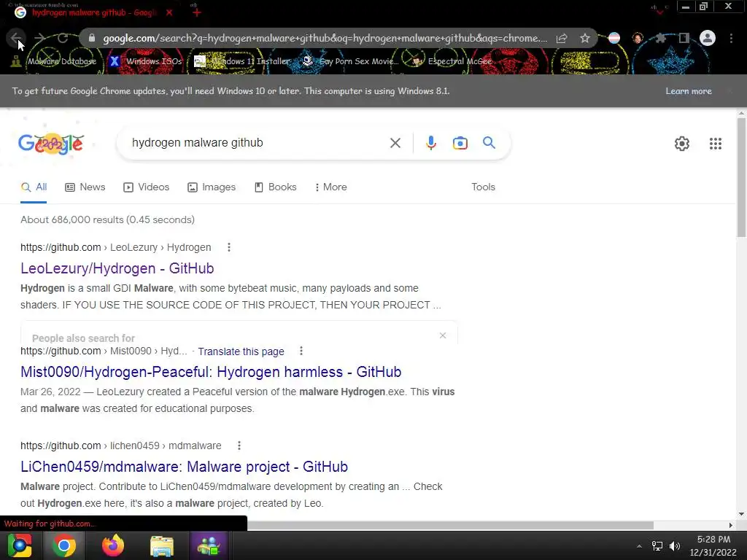Open the volume speaker tray icon
The width and height of the screenshot is (747, 560).
(x=675, y=546)
